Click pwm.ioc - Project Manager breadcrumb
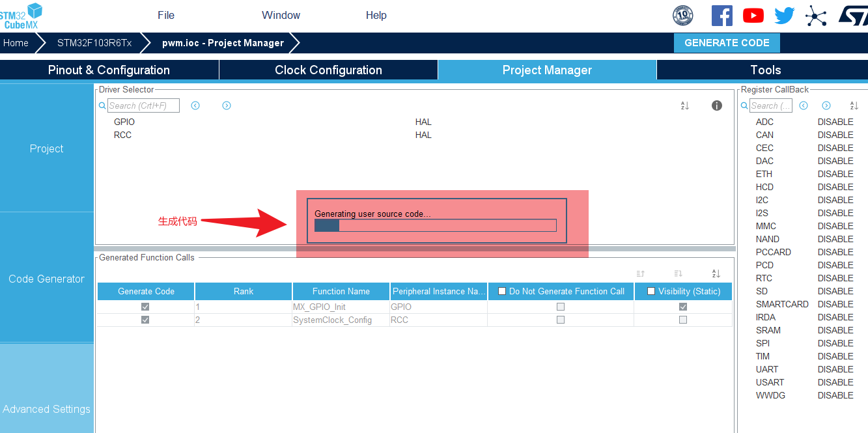Screen dimensions: 868x433 tap(223, 43)
